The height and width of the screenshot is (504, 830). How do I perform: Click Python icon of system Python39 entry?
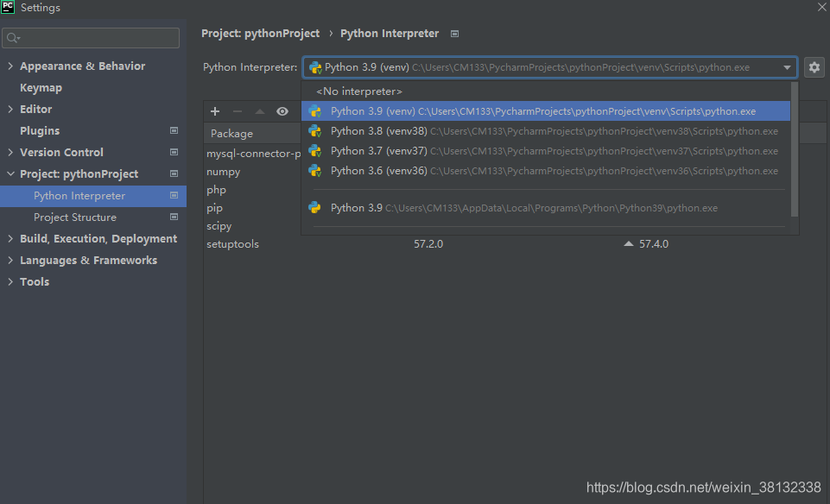point(315,208)
